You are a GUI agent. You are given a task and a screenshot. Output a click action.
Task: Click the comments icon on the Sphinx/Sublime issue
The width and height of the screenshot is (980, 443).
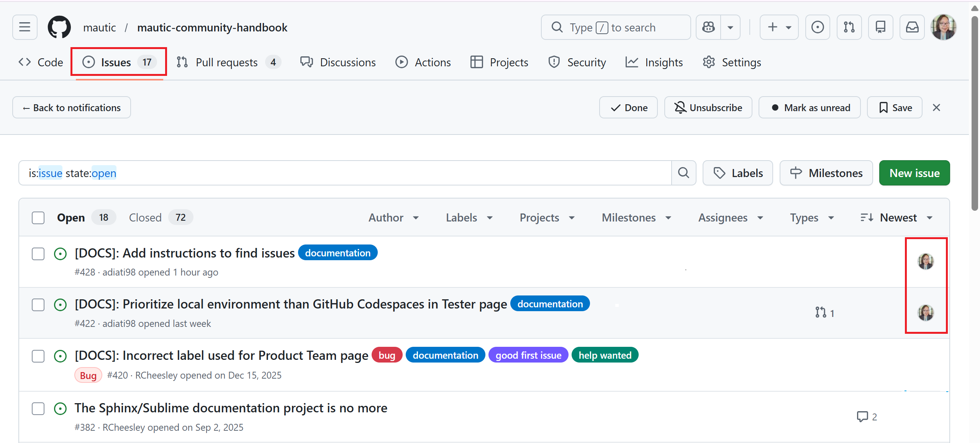point(863,417)
